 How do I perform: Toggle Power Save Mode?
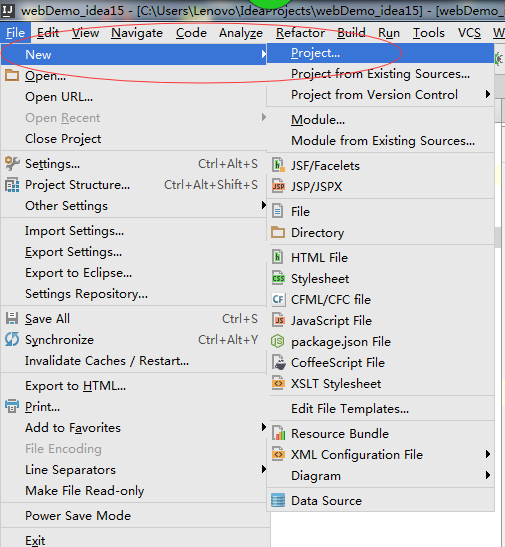point(134,516)
